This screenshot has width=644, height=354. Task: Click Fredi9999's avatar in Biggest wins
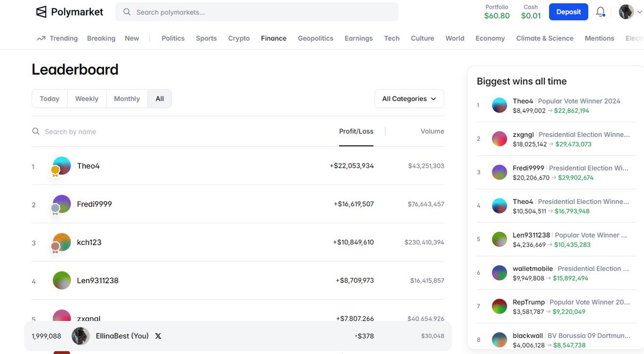[500, 172]
